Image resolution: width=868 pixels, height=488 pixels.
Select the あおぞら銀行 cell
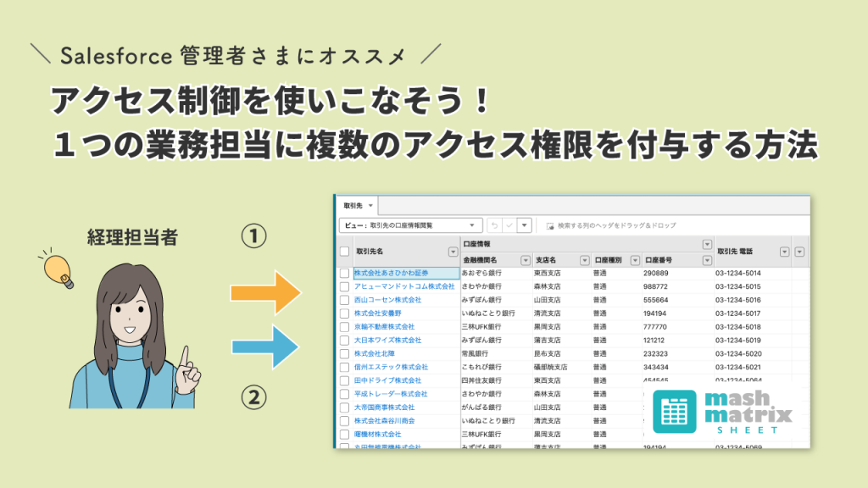click(x=481, y=273)
